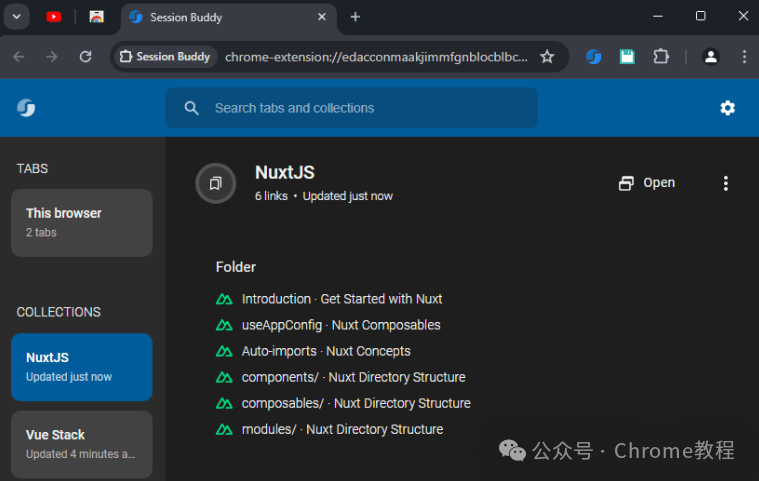The height and width of the screenshot is (481, 759).
Task: Click the Updated just now header text
Action: (x=348, y=196)
